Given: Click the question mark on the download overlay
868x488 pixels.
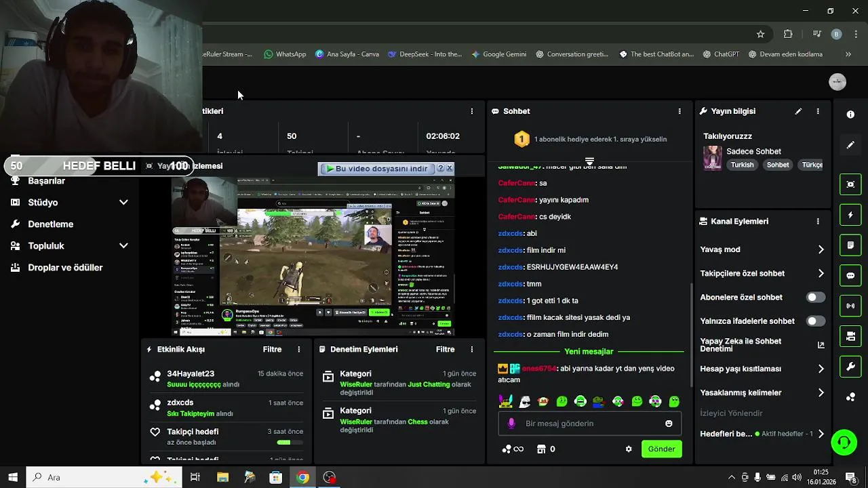Looking at the screenshot, I should 440,168.
